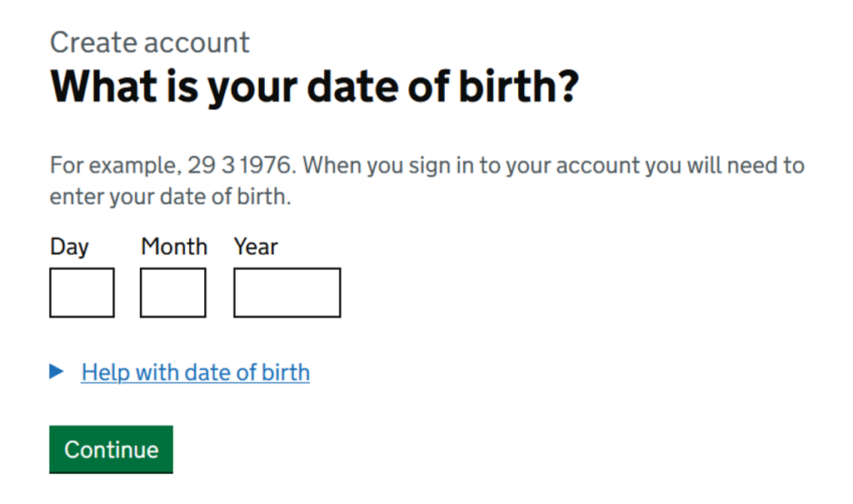This screenshot has height=504, width=853.
Task: Open the 'Help with date of birth' link
Action: (195, 372)
